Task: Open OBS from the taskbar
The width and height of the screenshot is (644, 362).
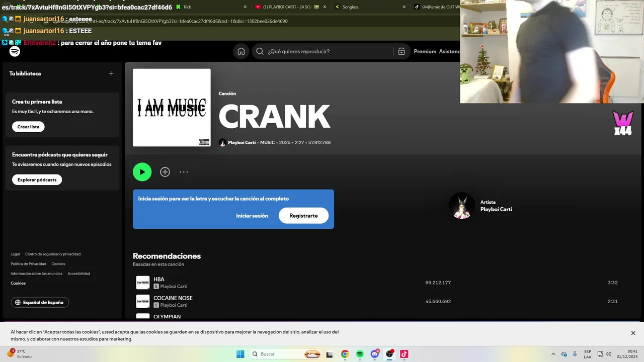Action: (x=389, y=354)
